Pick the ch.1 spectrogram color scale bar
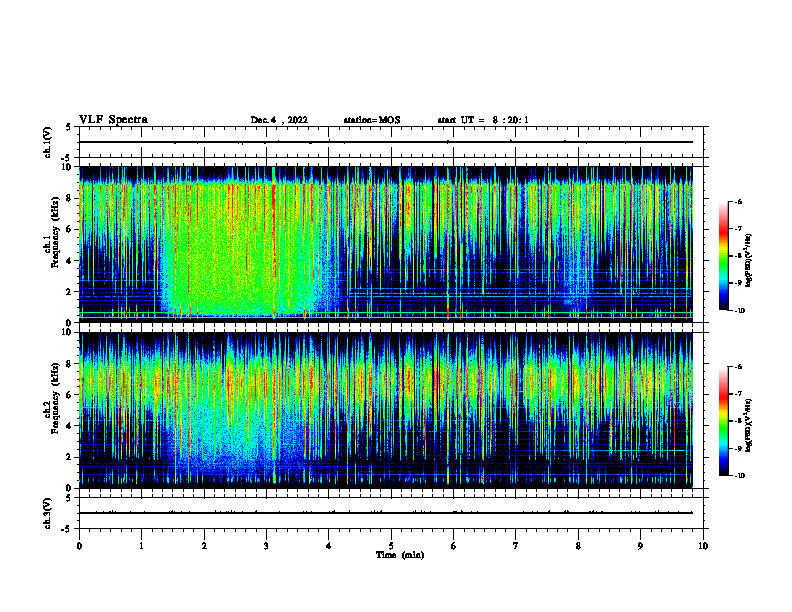 click(724, 256)
